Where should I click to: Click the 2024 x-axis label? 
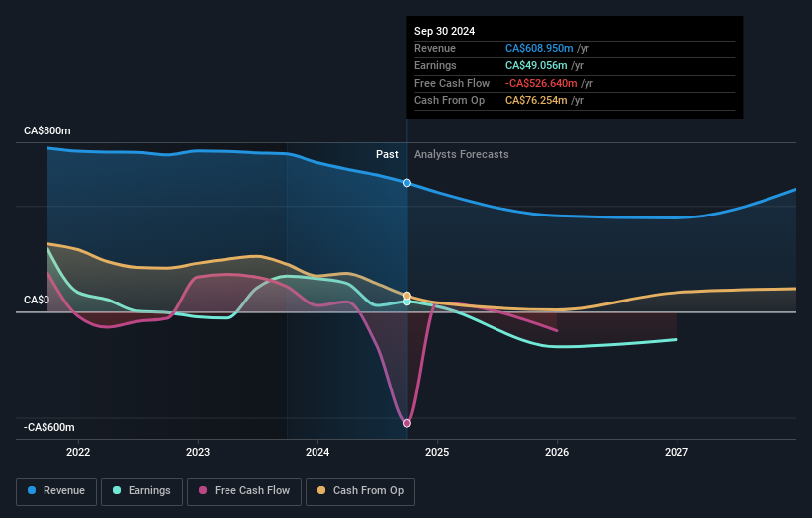tap(317, 452)
